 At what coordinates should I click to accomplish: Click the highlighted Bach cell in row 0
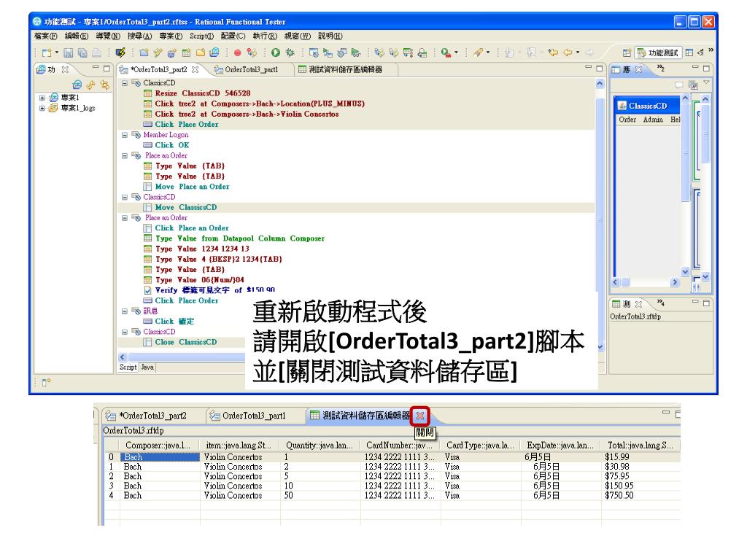160,457
